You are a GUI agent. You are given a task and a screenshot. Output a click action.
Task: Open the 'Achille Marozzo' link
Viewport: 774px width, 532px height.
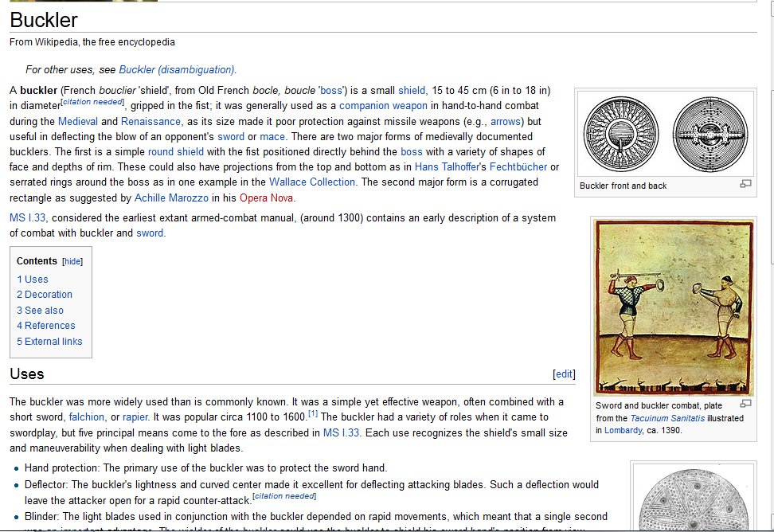pyautogui.click(x=171, y=198)
